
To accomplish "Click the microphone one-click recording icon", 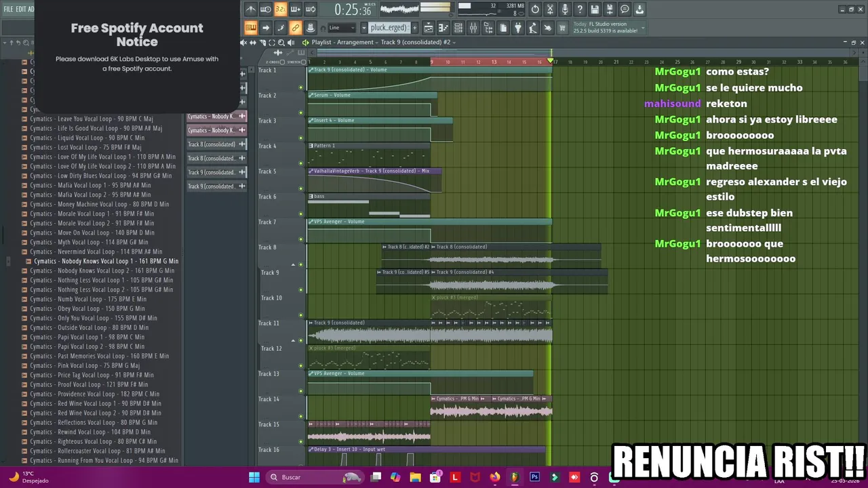I will 565,9.
